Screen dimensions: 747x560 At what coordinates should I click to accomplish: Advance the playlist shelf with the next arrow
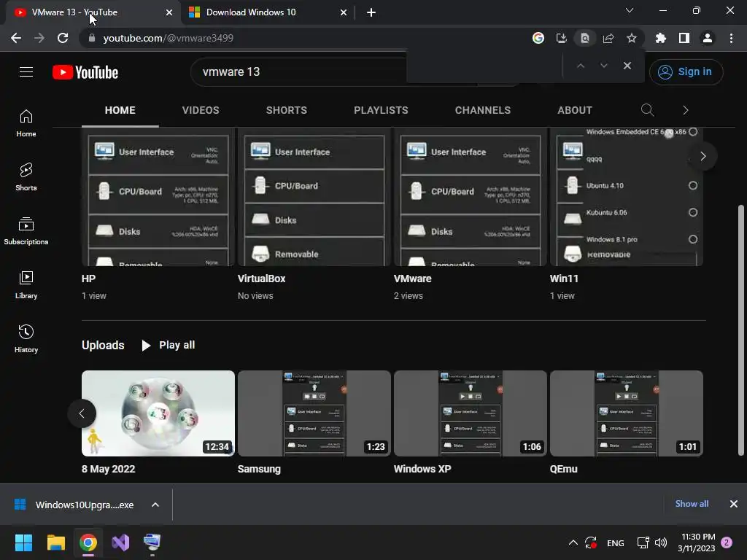click(703, 156)
